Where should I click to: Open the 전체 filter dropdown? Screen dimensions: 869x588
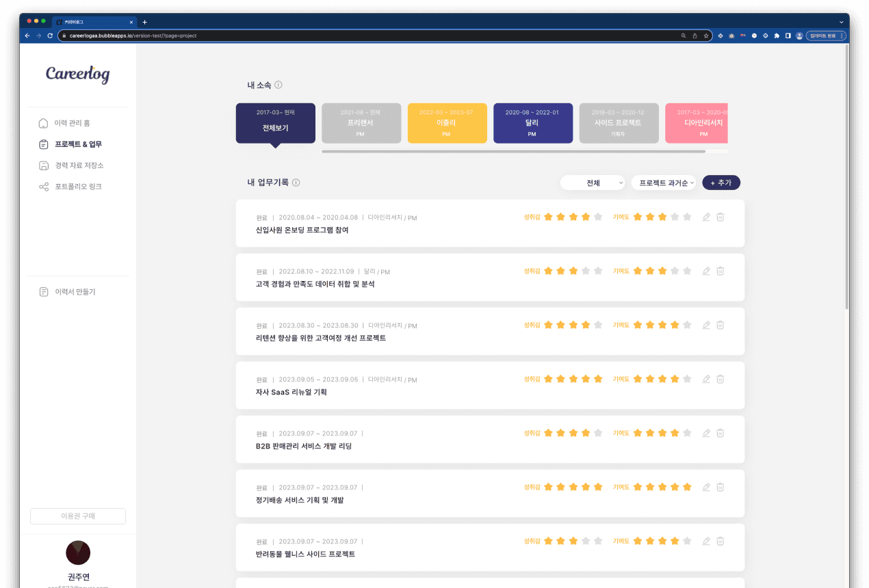593,183
